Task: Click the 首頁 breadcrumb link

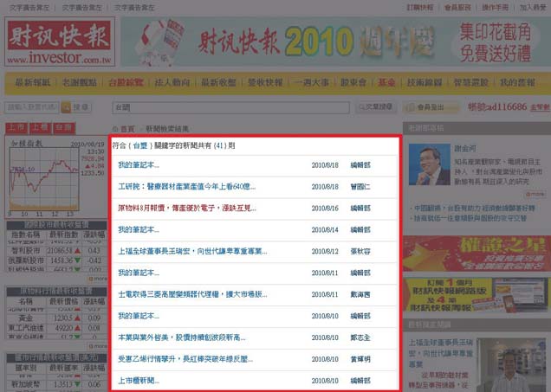Action: tap(127, 129)
